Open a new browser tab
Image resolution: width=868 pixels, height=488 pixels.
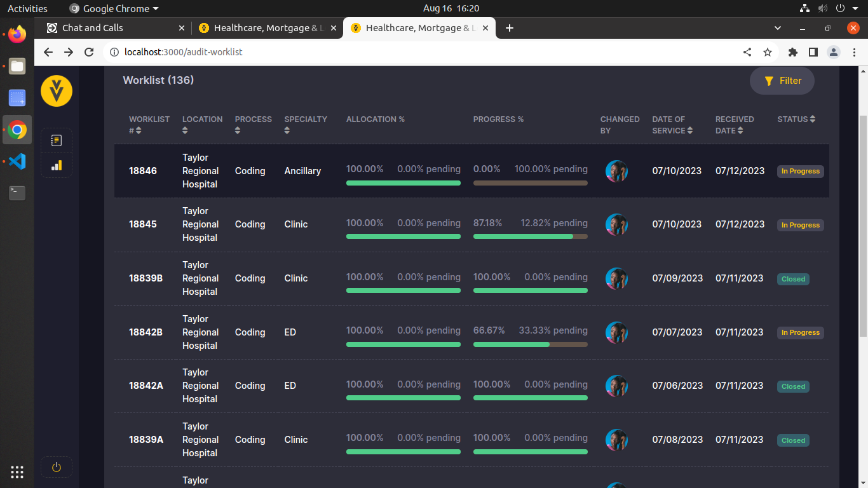tap(509, 28)
